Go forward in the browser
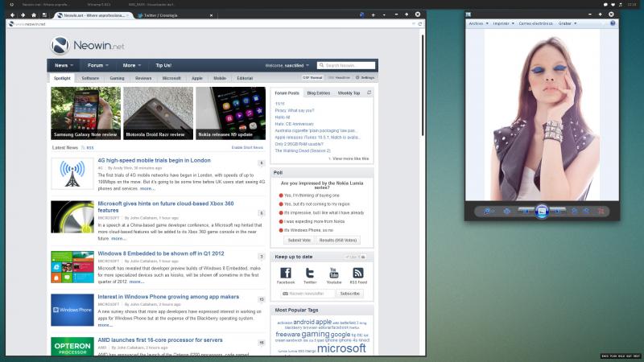644x362 pixels. (23, 14)
